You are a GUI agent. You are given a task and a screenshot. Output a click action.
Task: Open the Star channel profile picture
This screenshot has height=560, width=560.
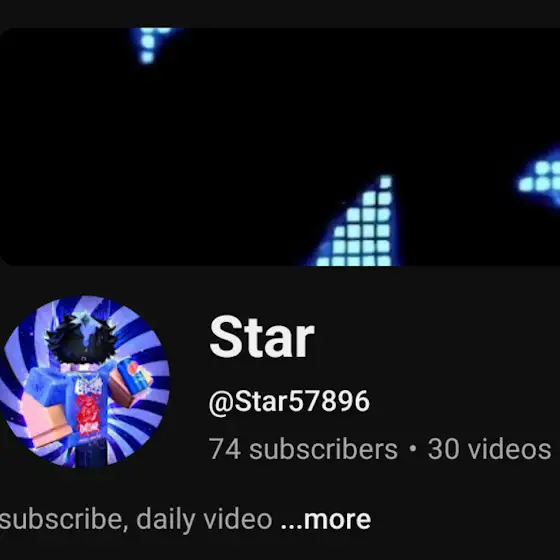pos(85,381)
